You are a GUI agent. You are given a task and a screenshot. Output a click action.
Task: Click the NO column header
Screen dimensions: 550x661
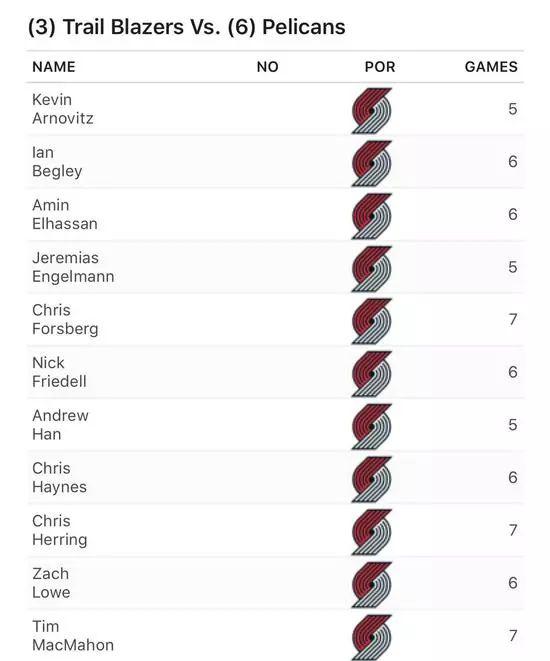click(268, 67)
